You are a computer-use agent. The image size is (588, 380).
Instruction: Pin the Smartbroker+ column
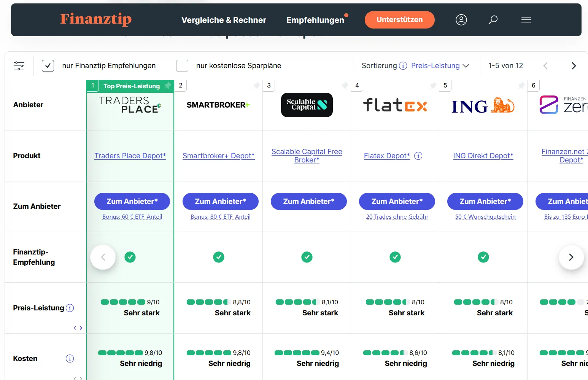257,86
